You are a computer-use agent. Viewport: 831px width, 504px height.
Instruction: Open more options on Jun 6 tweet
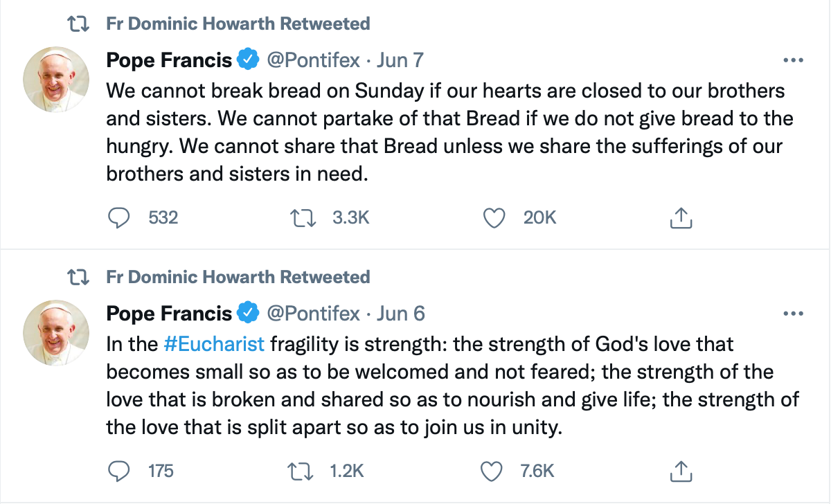[x=792, y=314]
